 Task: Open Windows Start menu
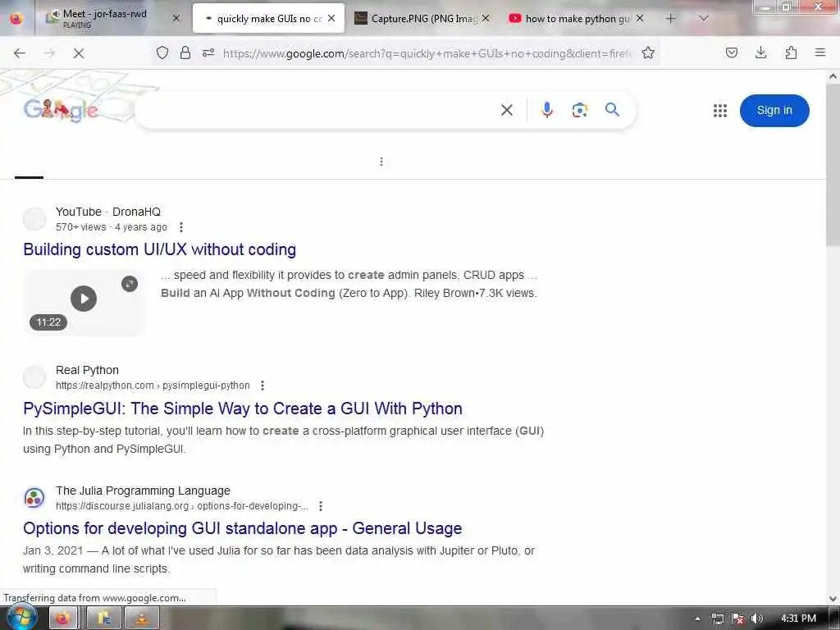coord(21,618)
